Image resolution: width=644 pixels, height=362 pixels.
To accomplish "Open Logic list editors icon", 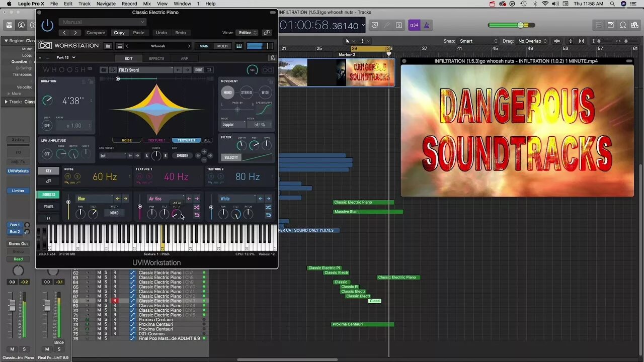I will 598,25.
